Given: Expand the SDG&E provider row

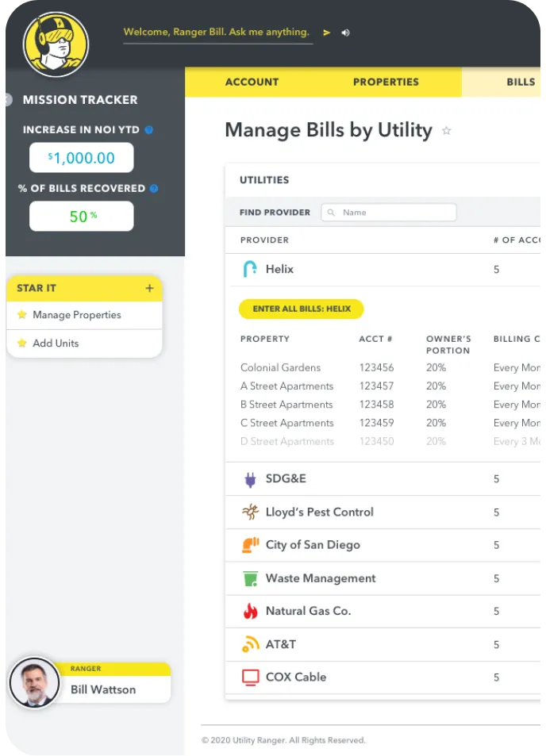Looking at the screenshot, I should point(383,479).
